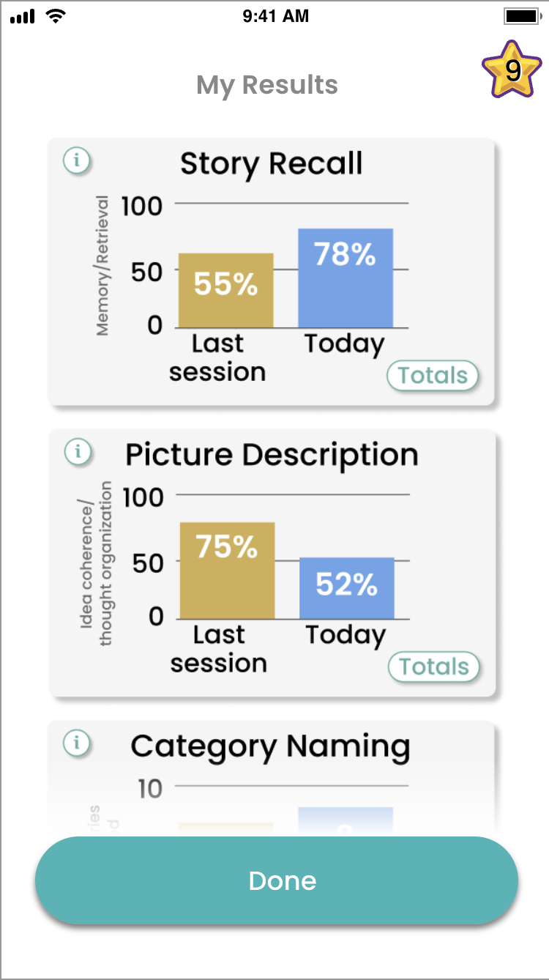Tap the Category Naming card title
The width and height of the screenshot is (549, 980).
point(270,746)
